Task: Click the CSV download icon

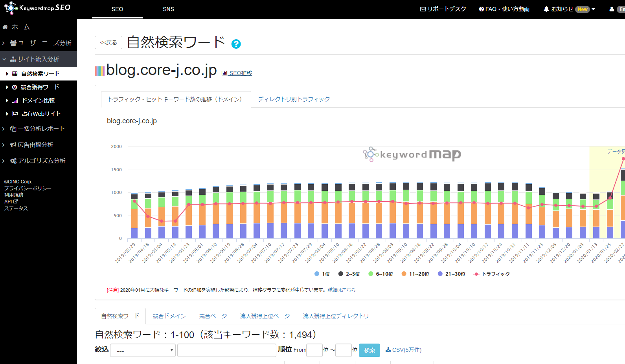Action: [x=388, y=349]
